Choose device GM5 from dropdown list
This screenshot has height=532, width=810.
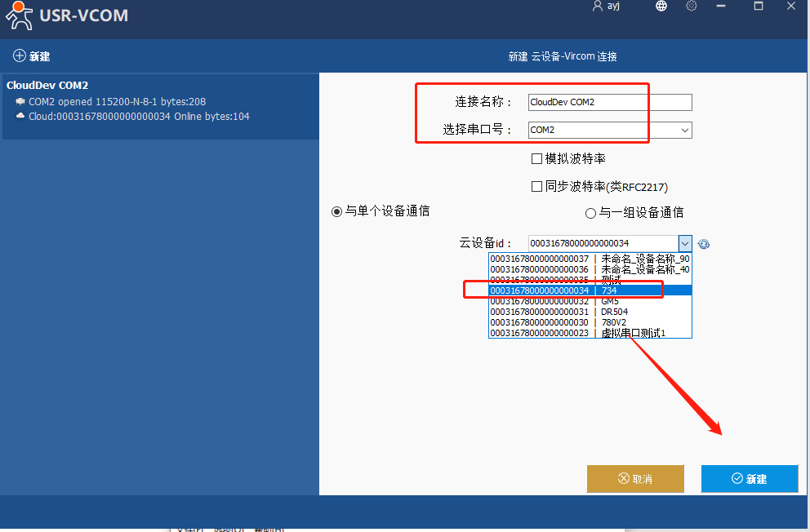point(590,301)
